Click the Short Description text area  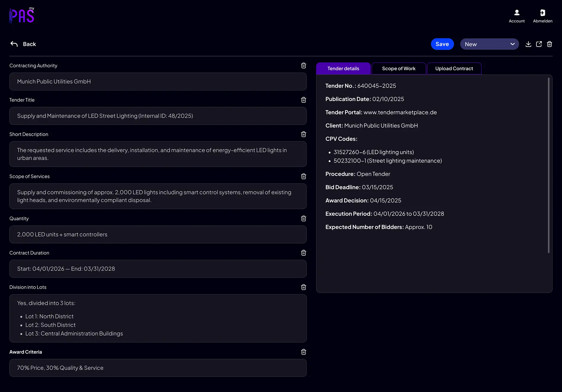pos(158,154)
